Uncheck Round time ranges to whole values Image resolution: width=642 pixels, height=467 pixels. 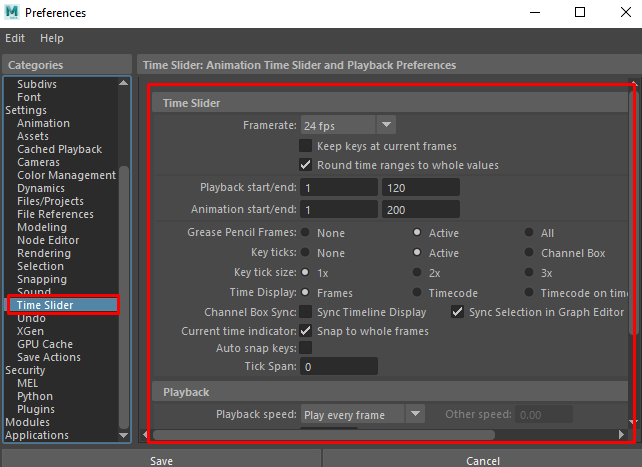tap(306, 165)
